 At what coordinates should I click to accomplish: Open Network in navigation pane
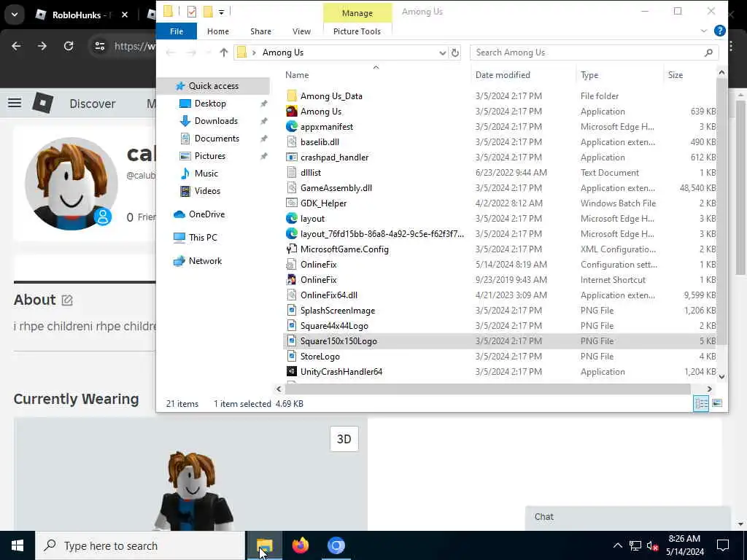[x=205, y=261]
